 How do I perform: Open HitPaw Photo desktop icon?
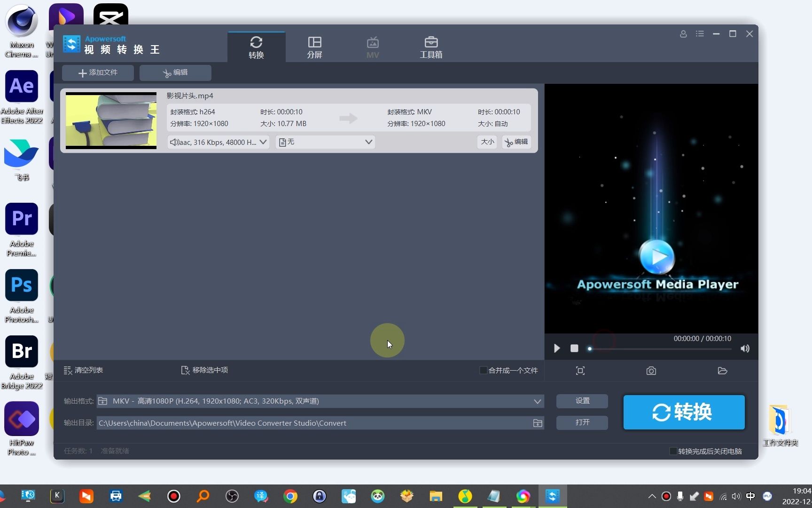(22, 428)
